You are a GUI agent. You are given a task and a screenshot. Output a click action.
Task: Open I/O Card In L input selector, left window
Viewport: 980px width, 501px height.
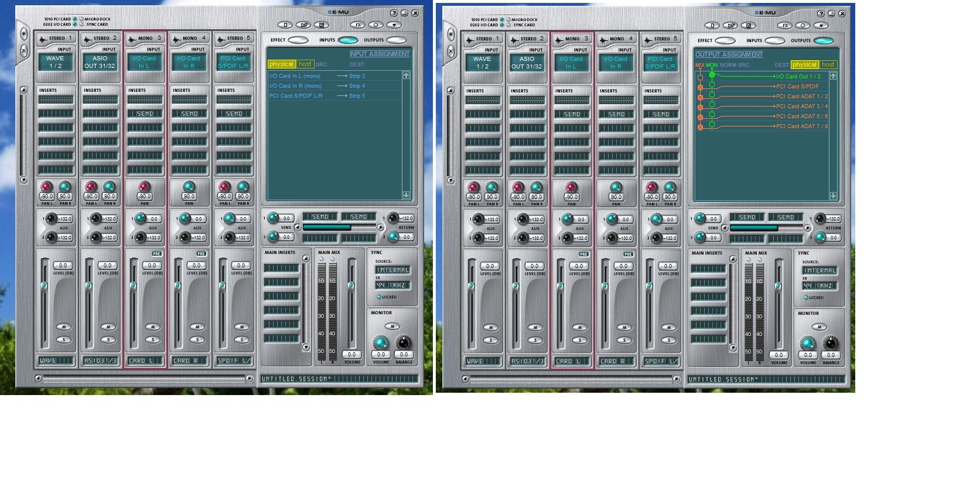144,62
